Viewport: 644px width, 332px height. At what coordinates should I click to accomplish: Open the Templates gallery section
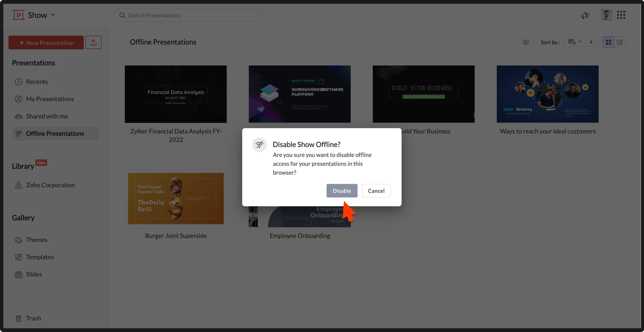pos(40,257)
